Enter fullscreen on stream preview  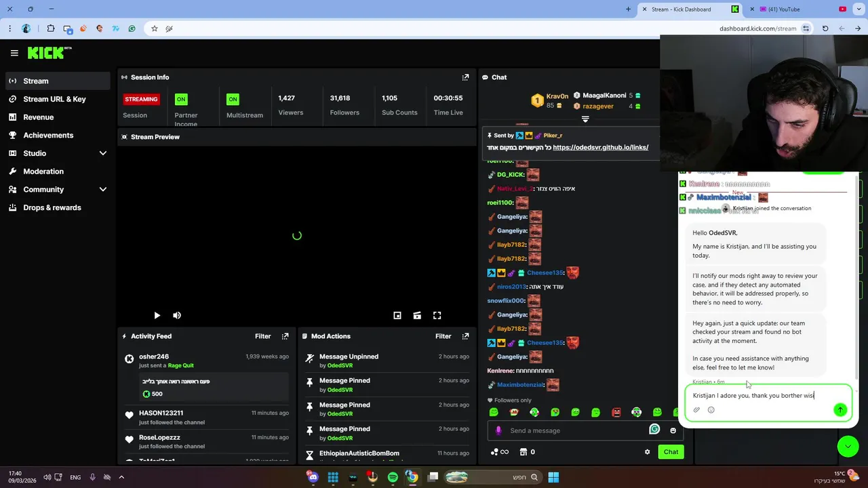coord(437,315)
